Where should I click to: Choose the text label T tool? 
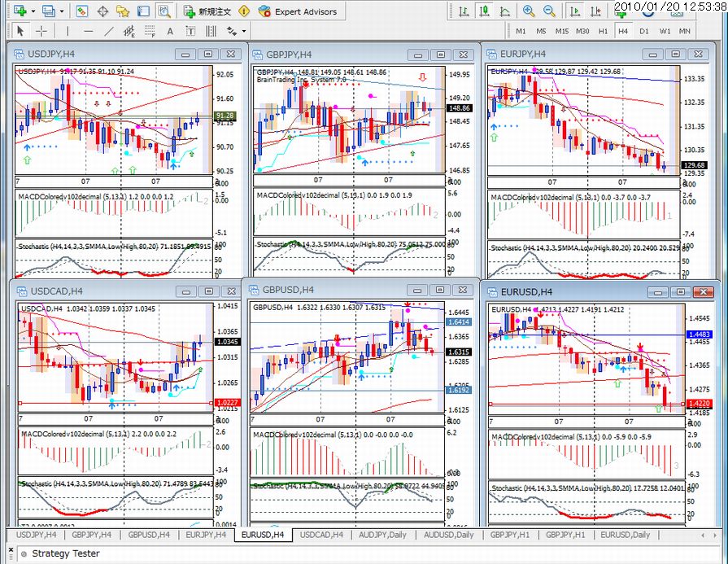tap(190, 31)
